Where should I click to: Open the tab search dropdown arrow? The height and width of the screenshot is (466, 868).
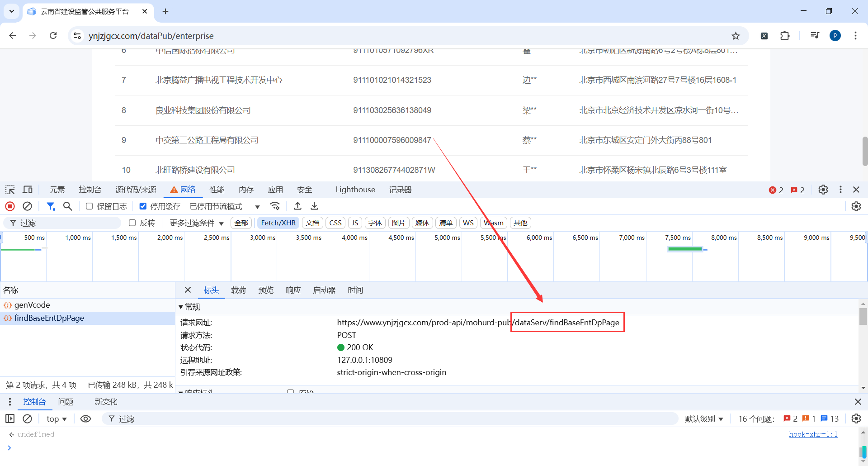coord(12,11)
